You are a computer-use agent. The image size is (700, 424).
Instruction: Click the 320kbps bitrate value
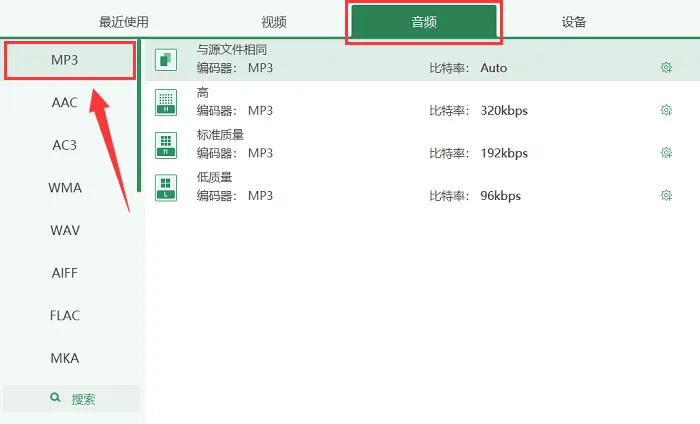pos(504,111)
